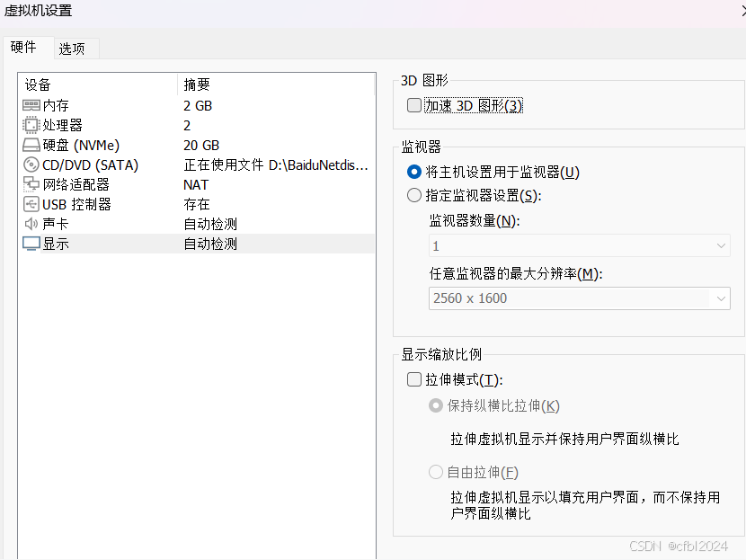Select the USB 控制器 row label

point(77,205)
